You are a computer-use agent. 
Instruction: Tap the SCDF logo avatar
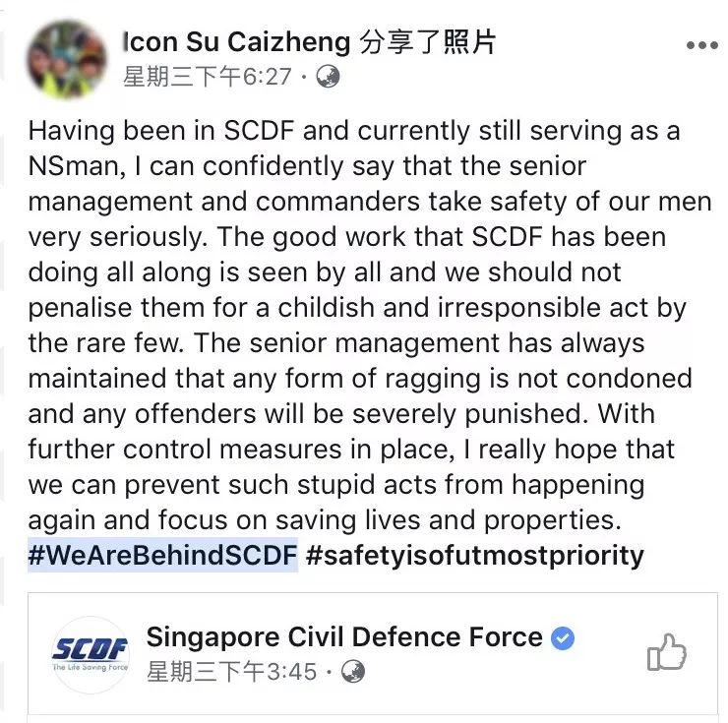click(x=90, y=654)
